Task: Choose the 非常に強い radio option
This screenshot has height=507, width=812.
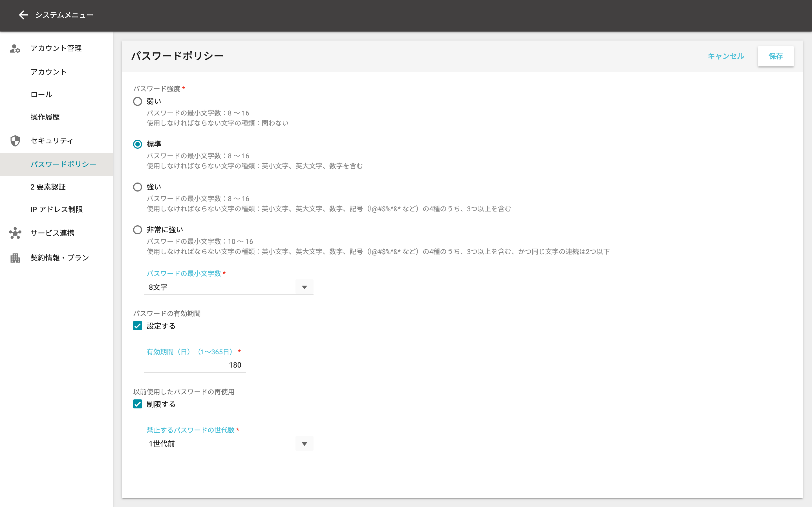Action: [138, 230]
